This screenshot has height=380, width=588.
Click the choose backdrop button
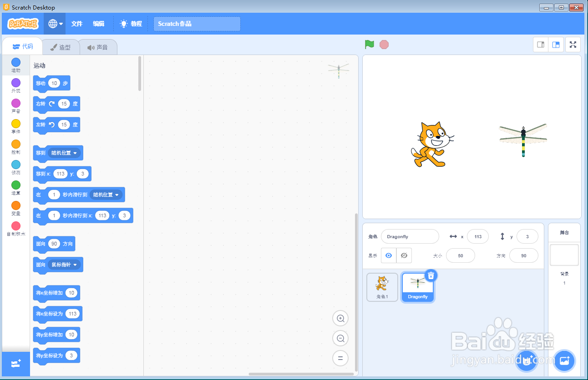[x=565, y=361]
